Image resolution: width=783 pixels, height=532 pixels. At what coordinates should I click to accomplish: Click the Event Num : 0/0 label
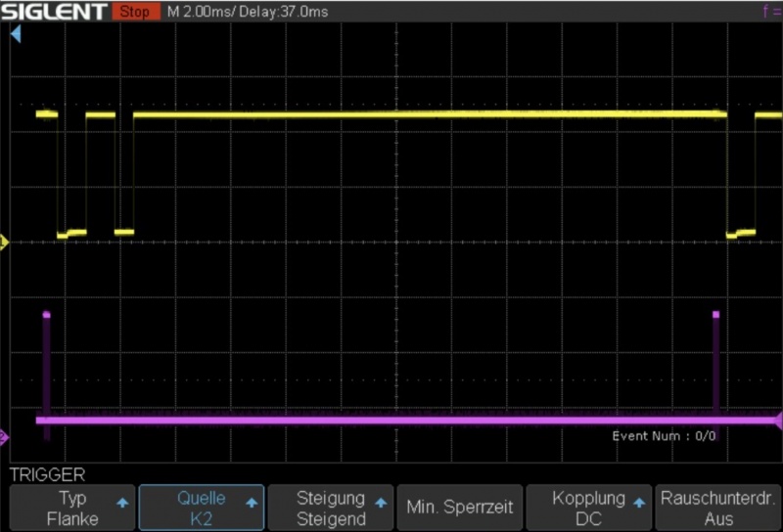664,436
